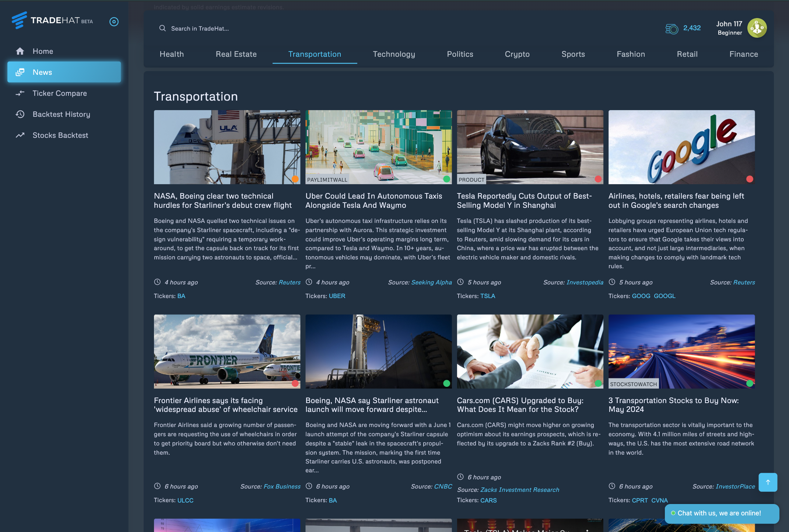Switch to the Crypto tab
Image resolution: width=789 pixels, height=532 pixels.
pos(517,54)
